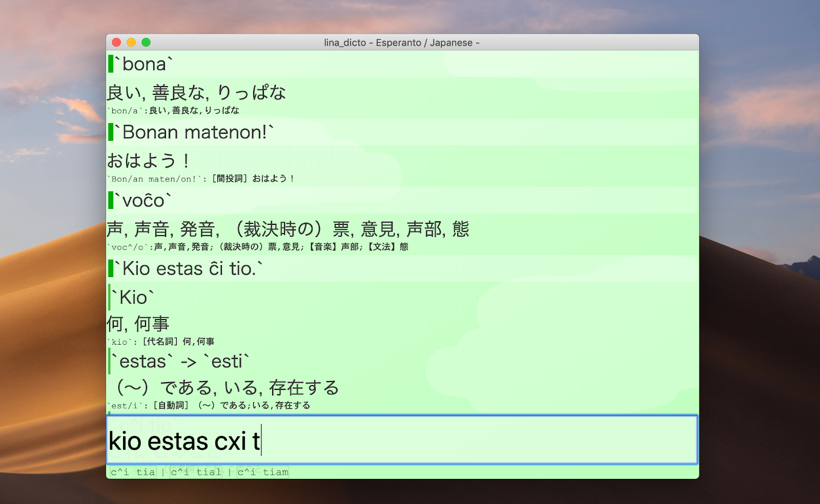The height and width of the screenshot is (504, 820).
Task: Click the window title "lina_dicto - Esperanto / Japanese -"
Action: coord(402,43)
